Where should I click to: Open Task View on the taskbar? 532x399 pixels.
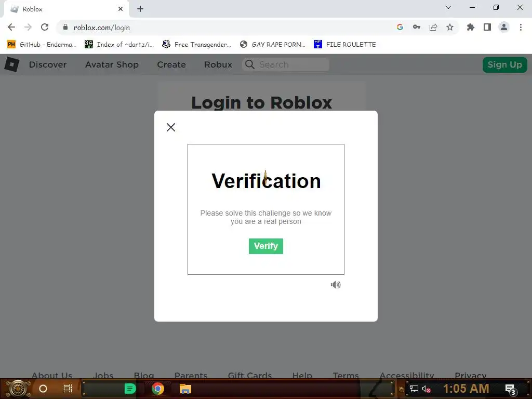click(68, 389)
